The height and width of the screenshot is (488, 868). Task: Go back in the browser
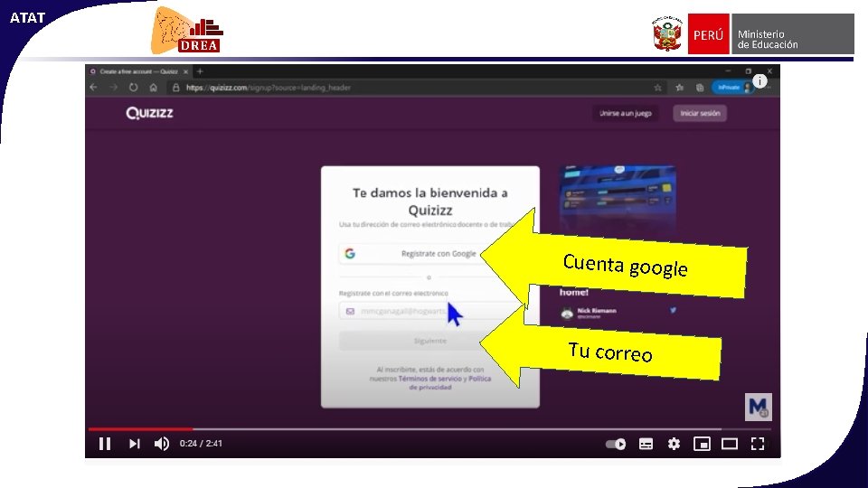pos(93,88)
